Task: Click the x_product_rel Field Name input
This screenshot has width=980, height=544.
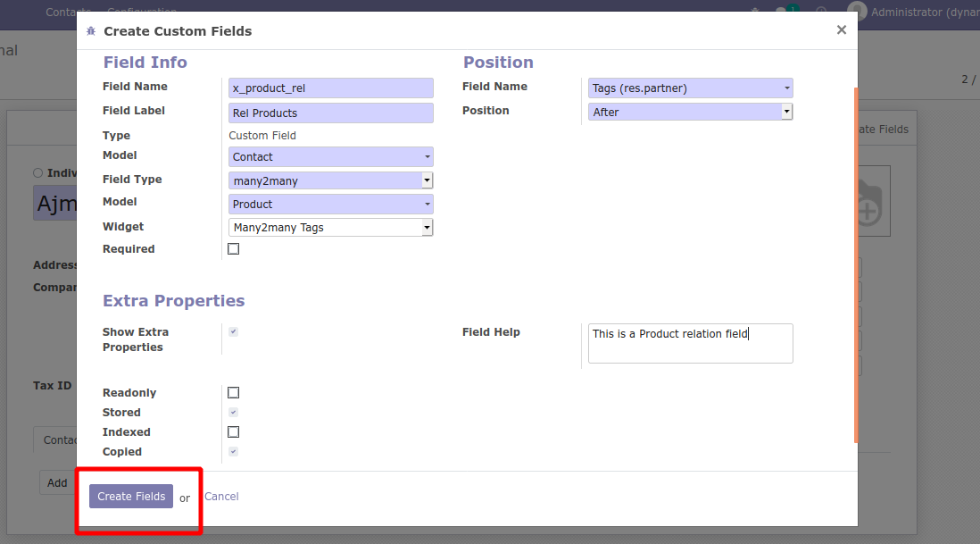Action: pyautogui.click(x=330, y=88)
